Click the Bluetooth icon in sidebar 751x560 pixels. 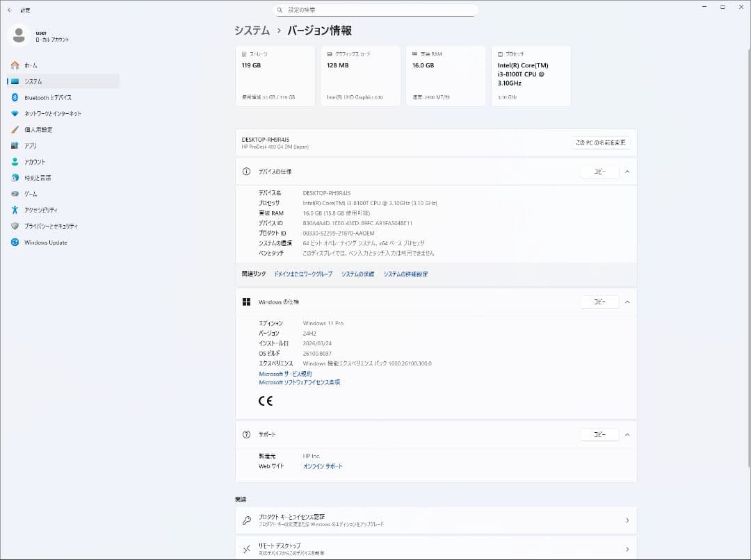click(x=15, y=98)
